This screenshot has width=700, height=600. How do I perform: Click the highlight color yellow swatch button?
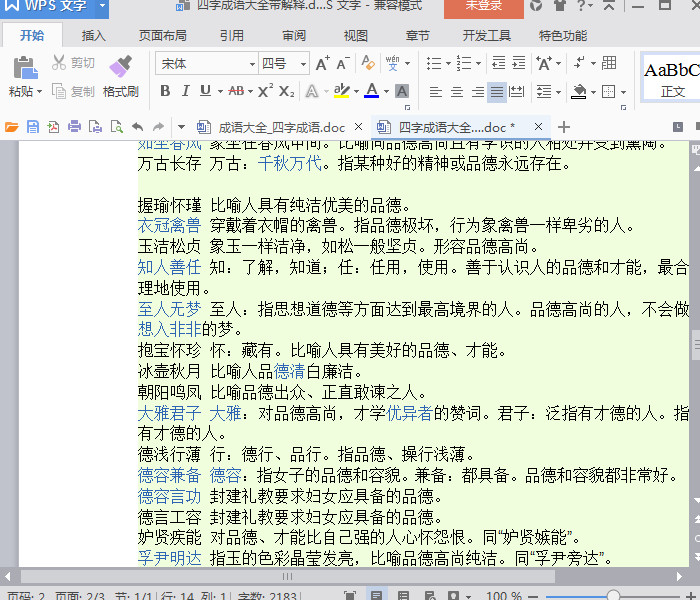click(x=342, y=91)
